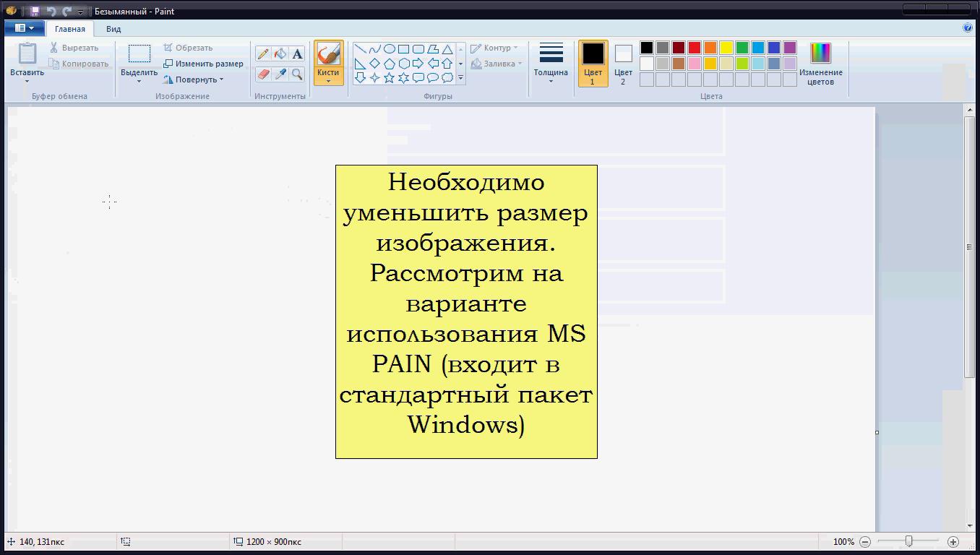Click Изменить размер resize button
The height and width of the screenshot is (555, 980).
click(x=203, y=64)
